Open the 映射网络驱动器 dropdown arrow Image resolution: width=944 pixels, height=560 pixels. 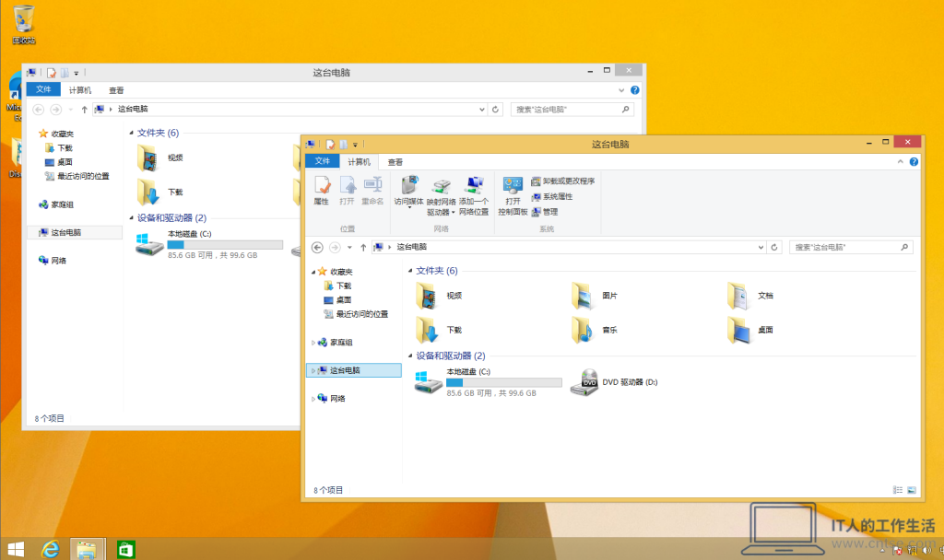click(453, 213)
